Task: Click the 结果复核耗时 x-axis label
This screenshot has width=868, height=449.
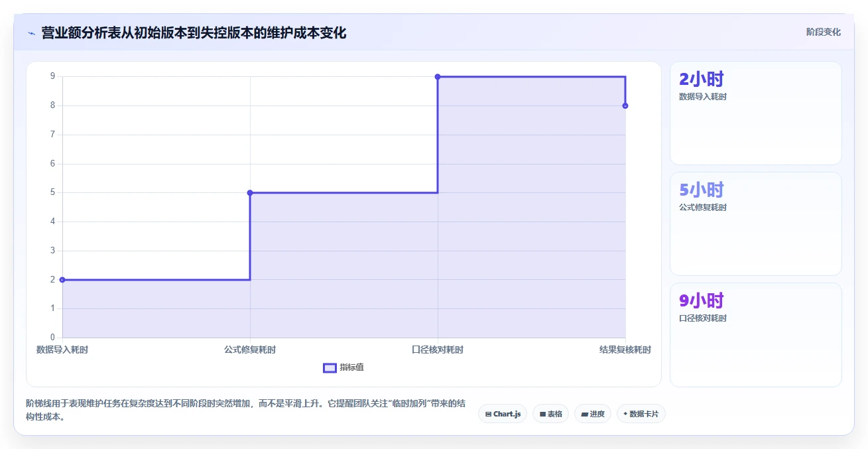Action: click(x=625, y=350)
